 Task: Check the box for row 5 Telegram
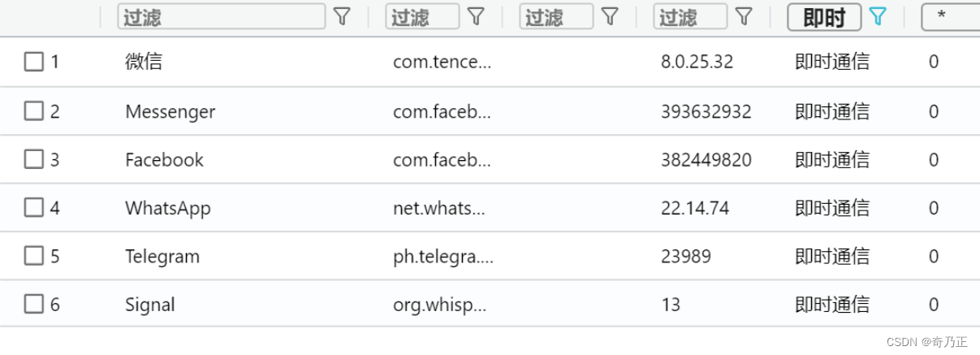[33, 257]
